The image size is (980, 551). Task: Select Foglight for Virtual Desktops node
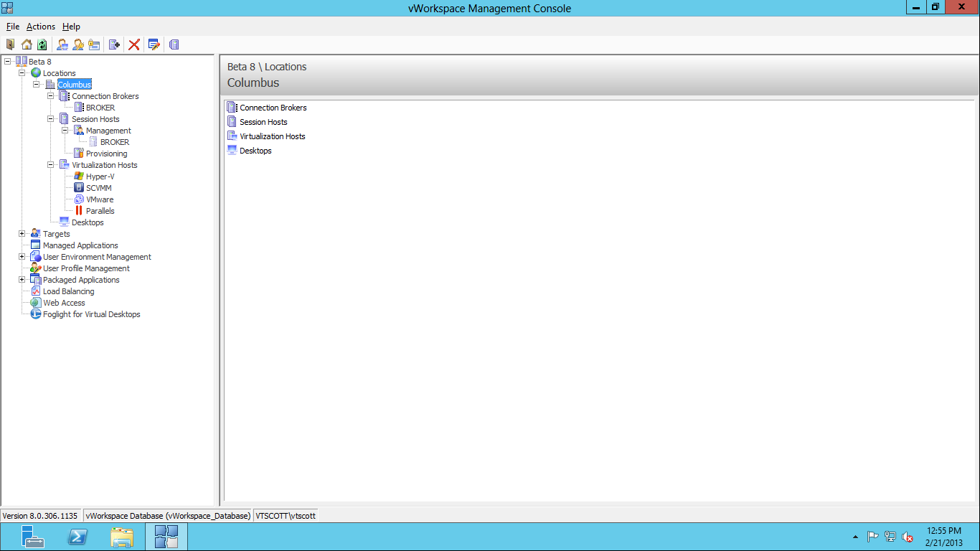coord(91,314)
